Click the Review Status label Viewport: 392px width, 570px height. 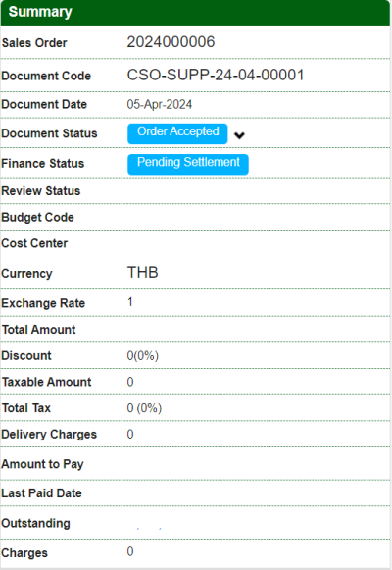[41, 191]
